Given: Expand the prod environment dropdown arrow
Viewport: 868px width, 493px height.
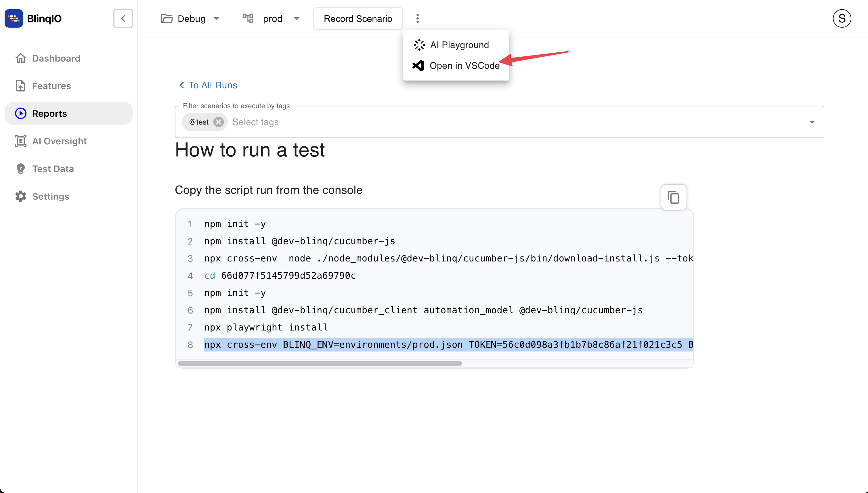Looking at the screenshot, I should tap(297, 19).
